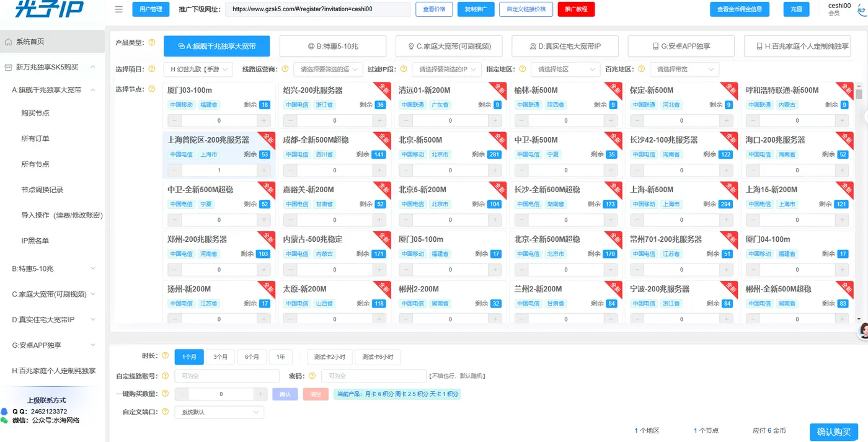Screen dimensions: 868x442
Task: Open the customer service avatar chat
Action: (862, 332)
